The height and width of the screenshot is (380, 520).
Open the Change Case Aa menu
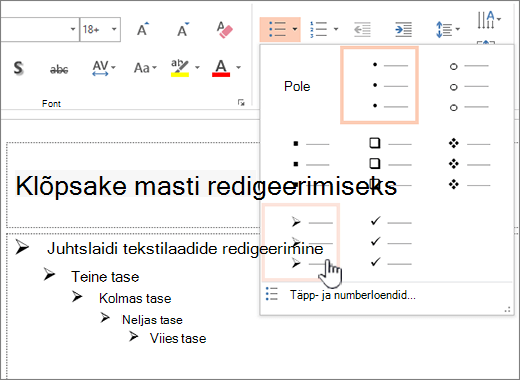(145, 68)
